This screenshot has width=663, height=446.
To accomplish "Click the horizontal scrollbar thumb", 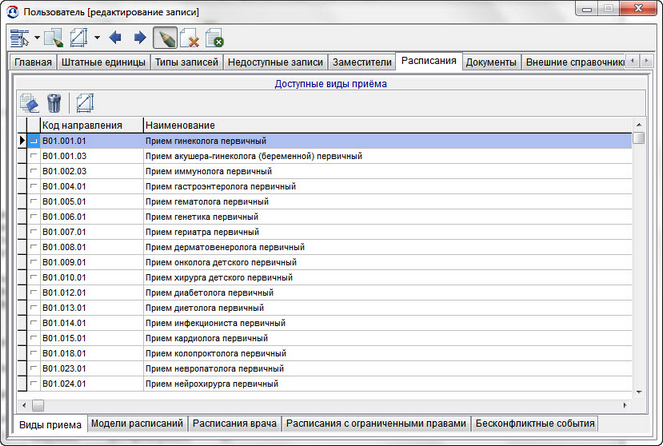I will (x=38, y=405).
